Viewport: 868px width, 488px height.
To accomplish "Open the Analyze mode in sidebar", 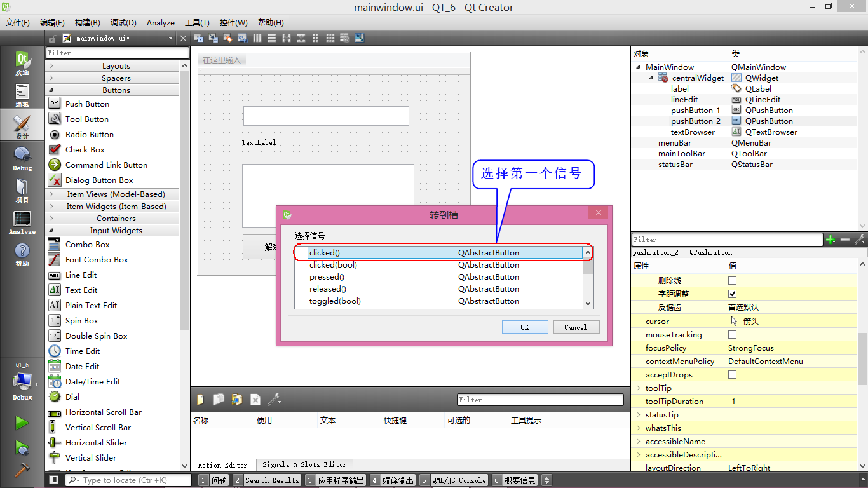I will click(x=22, y=222).
